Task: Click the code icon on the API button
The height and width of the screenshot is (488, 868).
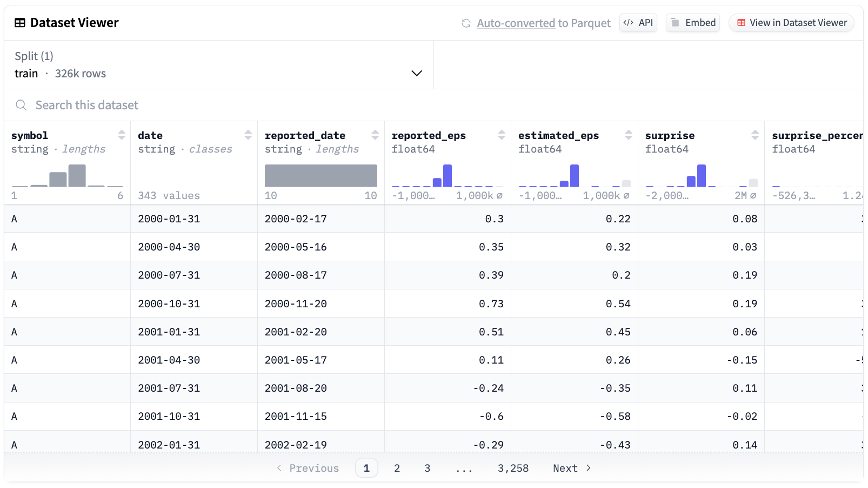Action: point(629,23)
